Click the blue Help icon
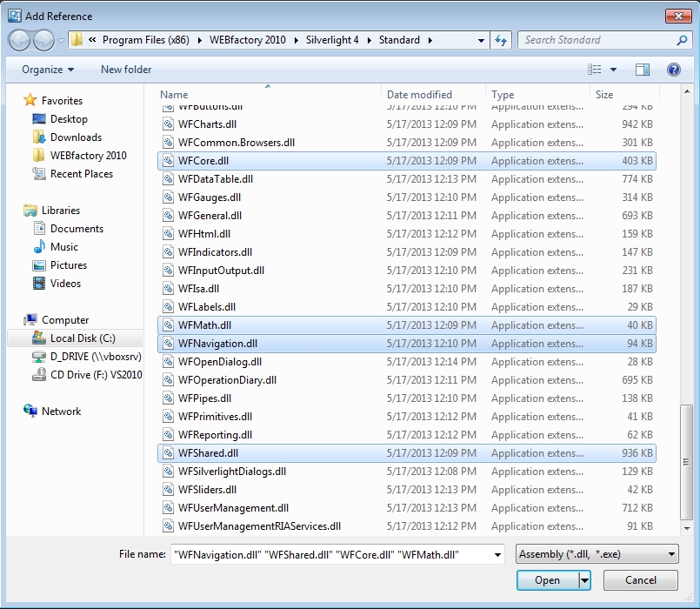 674,70
